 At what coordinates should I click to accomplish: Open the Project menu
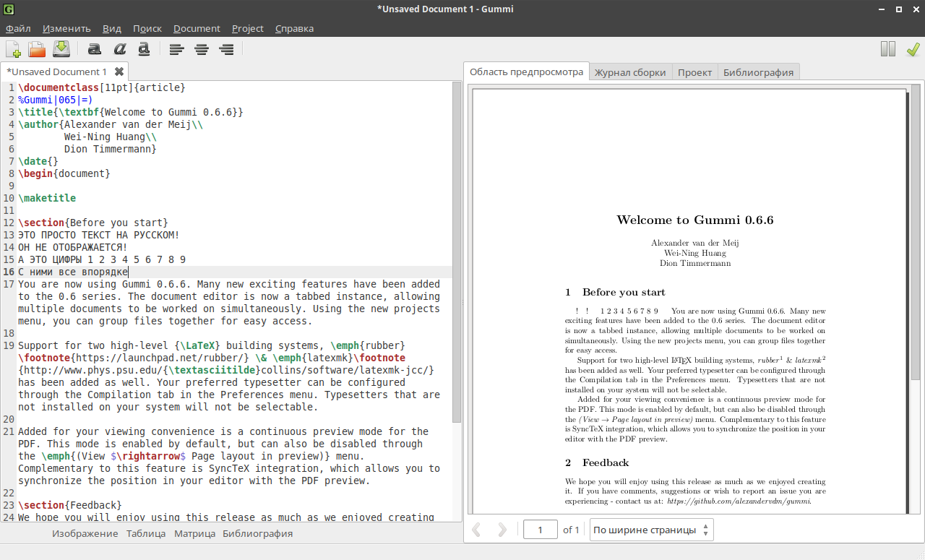click(x=248, y=28)
